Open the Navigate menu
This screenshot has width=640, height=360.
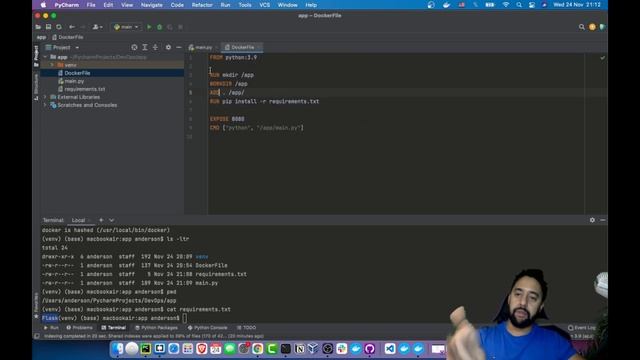point(151,5)
